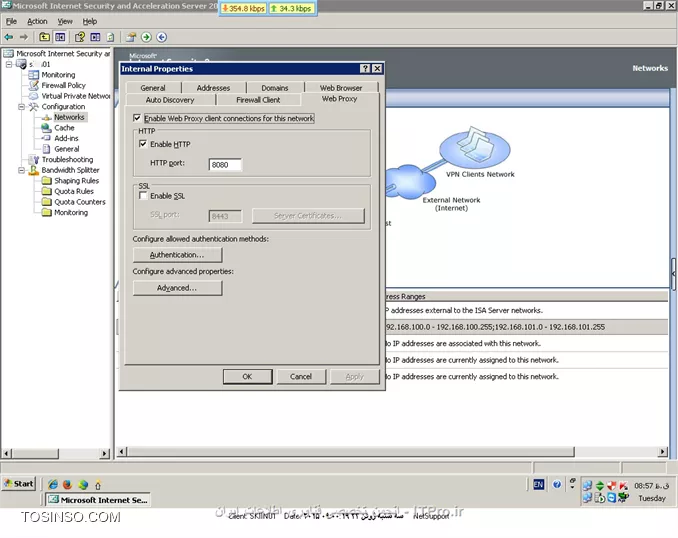678x538 pixels.
Task: Click the blue help tray icon
Action: pos(557,484)
